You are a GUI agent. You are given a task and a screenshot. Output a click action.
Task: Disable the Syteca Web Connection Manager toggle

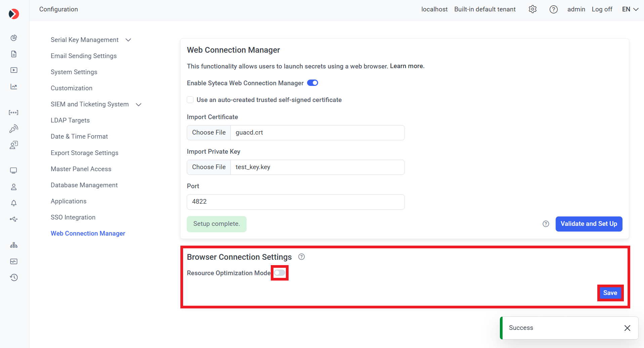(x=312, y=83)
